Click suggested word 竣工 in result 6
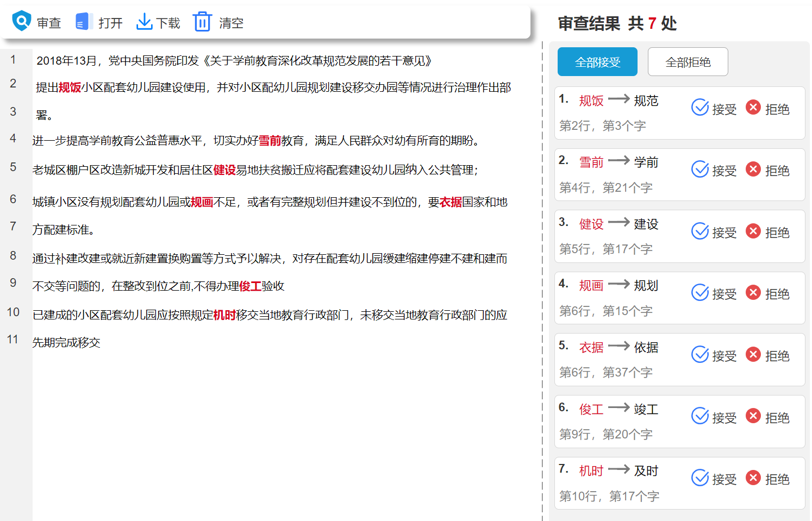The image size is (812, 521). [x=646, y=409]
